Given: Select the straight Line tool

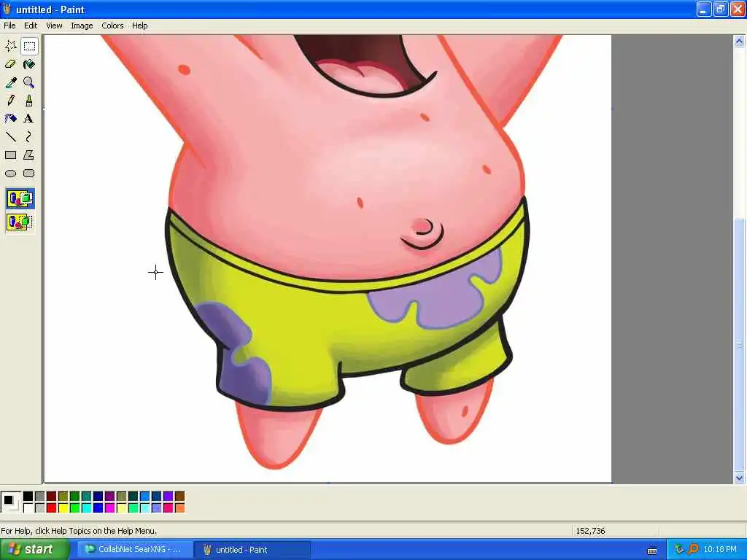Looking at the screenshot, I should (10, 137).
